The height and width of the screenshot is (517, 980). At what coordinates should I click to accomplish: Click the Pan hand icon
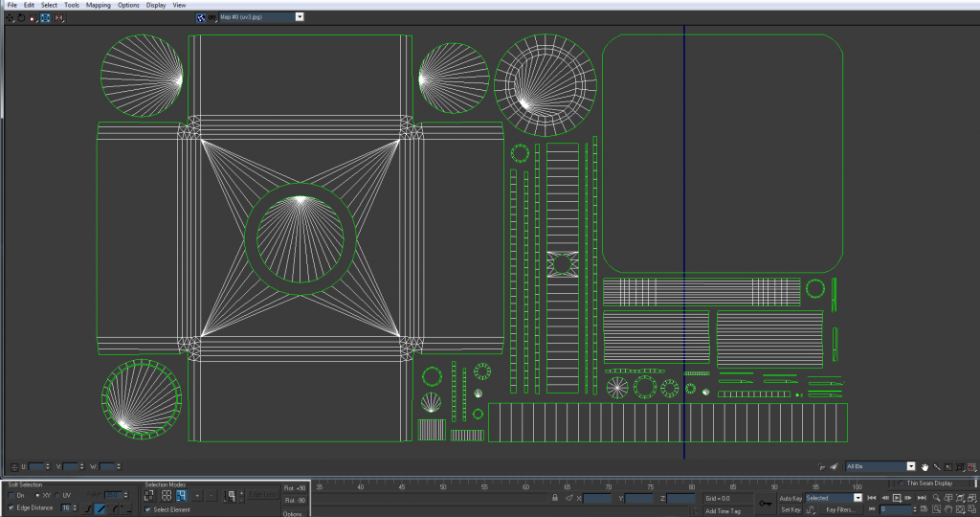[925, 466]
